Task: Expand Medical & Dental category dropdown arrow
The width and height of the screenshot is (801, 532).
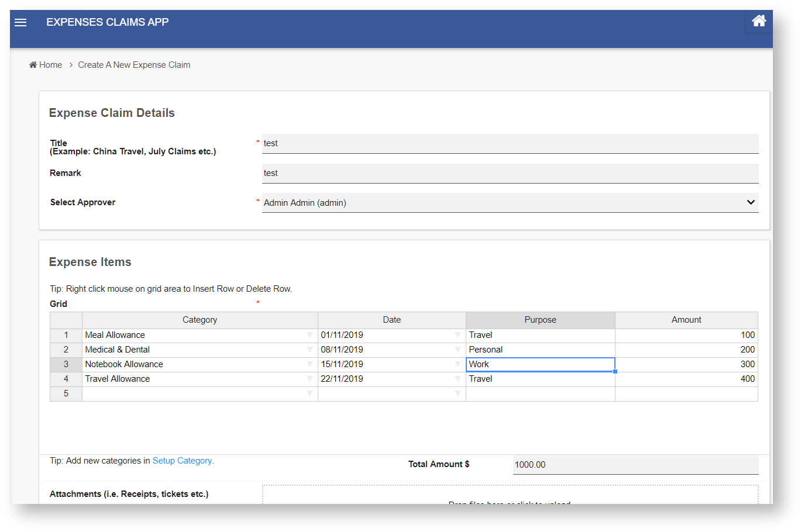Action: (310, 350)
